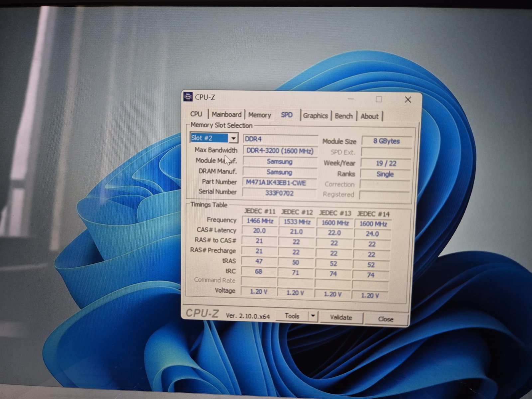Switch to the Graphics tab
The width and height of the screenshot is (532, 399).
[x=315, y=116]
